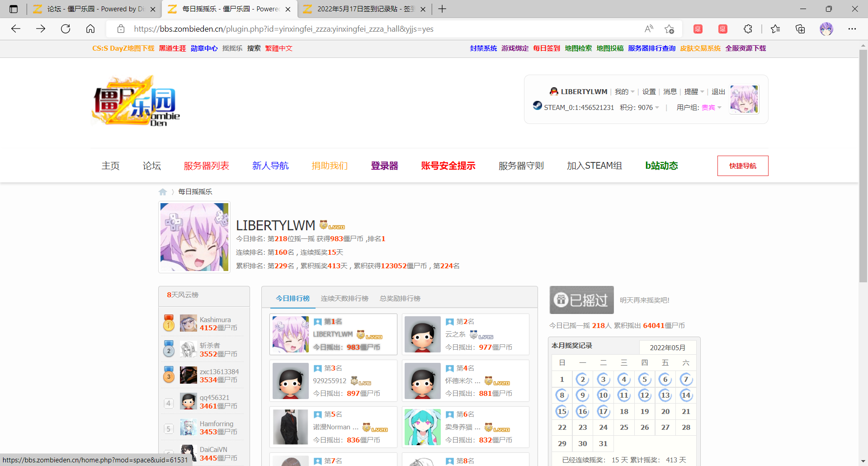Viewport: 868px width, 466px height.
Task: Open the 皮肤交易系统 top link
Action: point(700,48)
